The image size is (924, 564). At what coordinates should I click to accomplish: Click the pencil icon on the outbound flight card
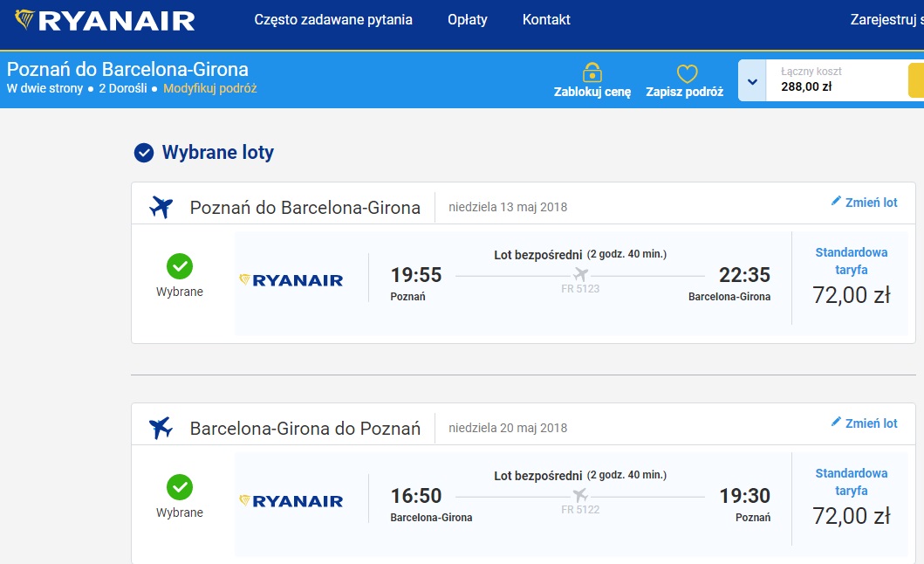(x=836, y=201)
